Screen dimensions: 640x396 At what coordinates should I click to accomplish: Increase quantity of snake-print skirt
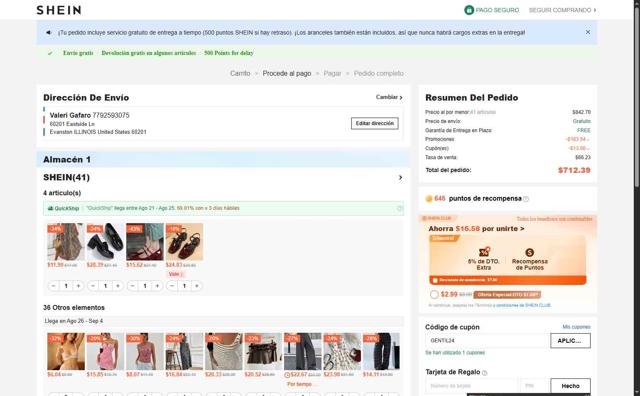coord(78,286)
